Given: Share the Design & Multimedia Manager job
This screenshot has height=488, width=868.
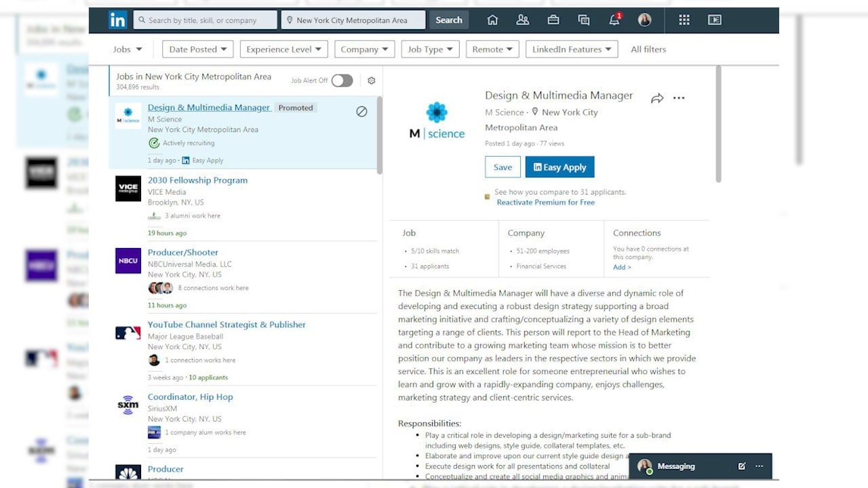Looking at the screenshot, I should pos(656,99).
